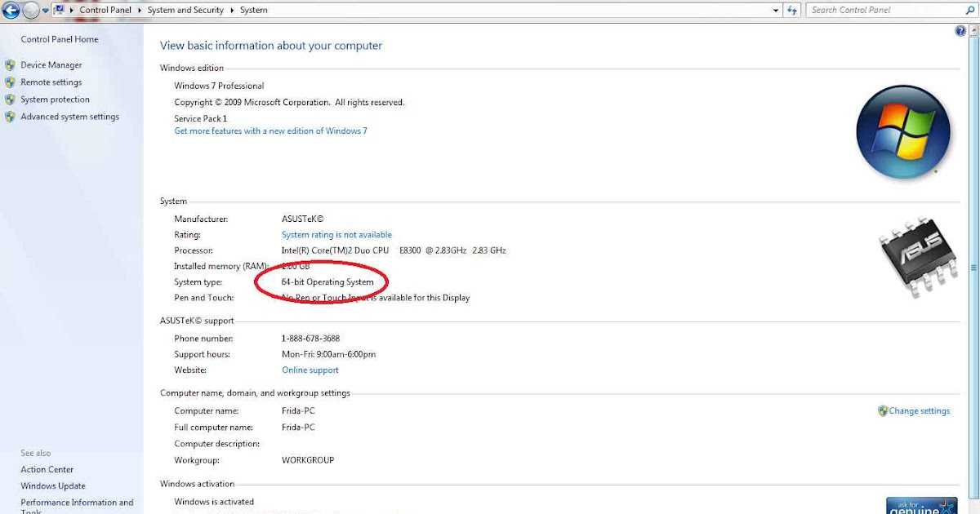Image resolution: width=980 pixels, height=514 pixels.
Task: Click the vertical scrollbar on right edge
Action: pos(973,268)
